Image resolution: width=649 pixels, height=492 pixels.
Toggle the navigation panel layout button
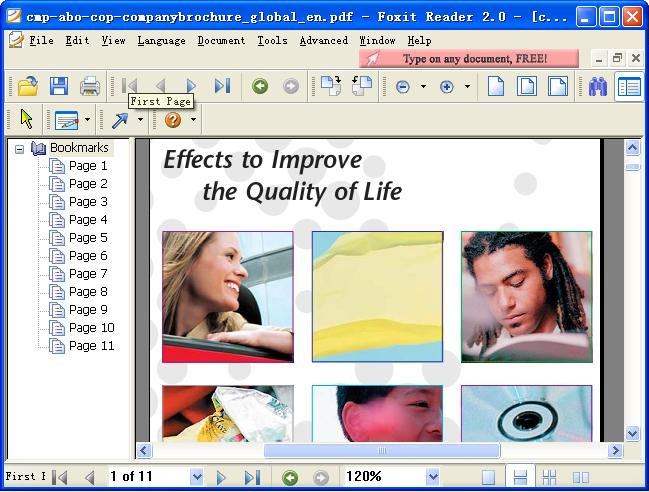click(629, 86)
